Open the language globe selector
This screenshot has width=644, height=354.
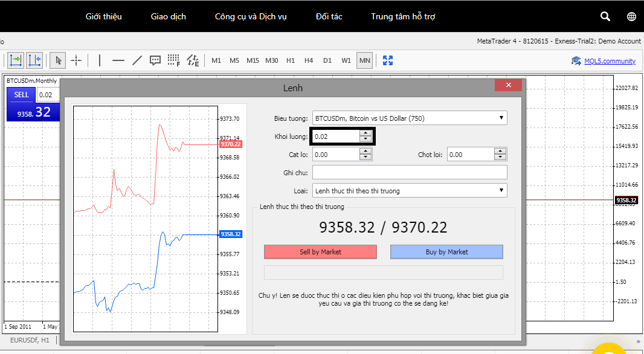coord(632,16)
